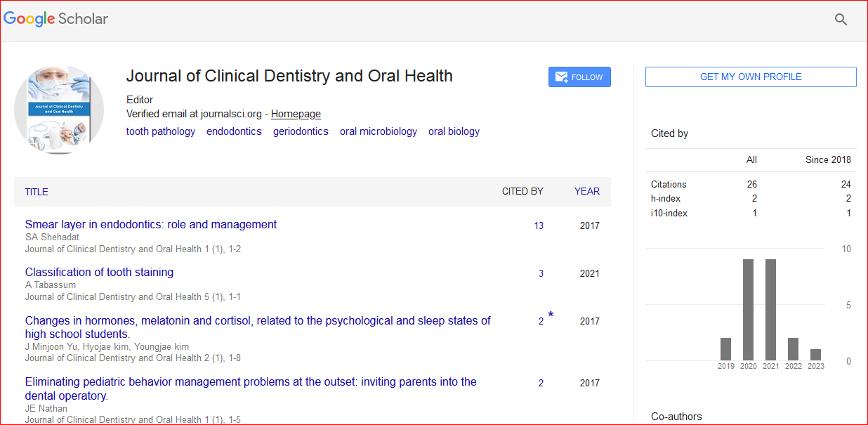Viewport: 868px width, 425px height.
Task: Select the endodontics interest tag
Action: click(x=234, y=131)
